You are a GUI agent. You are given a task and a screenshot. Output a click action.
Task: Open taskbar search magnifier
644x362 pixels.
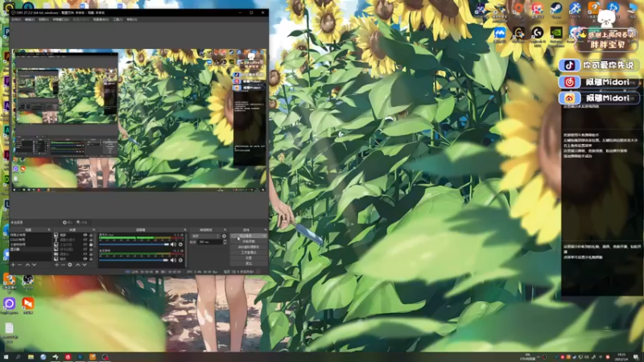(x=18, y=357)
